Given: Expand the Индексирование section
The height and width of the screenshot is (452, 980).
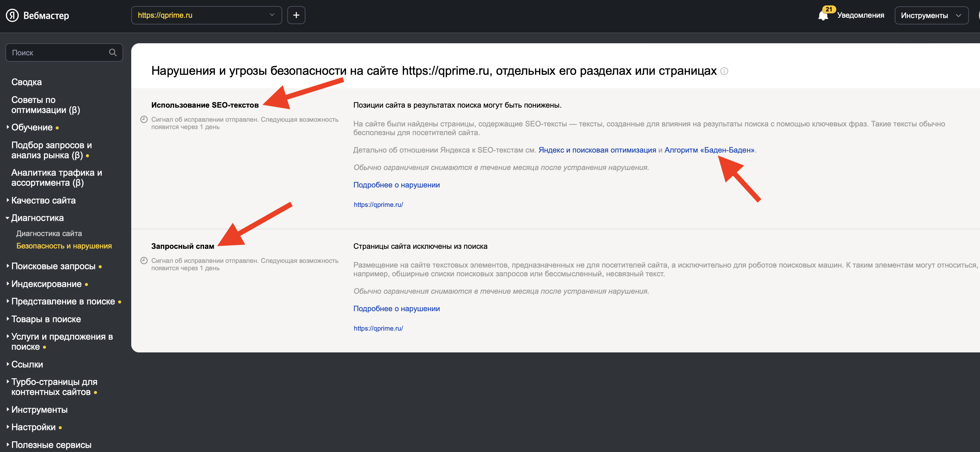Looking at the screenshot, I should pyautogui.click(x=46, y=284).
